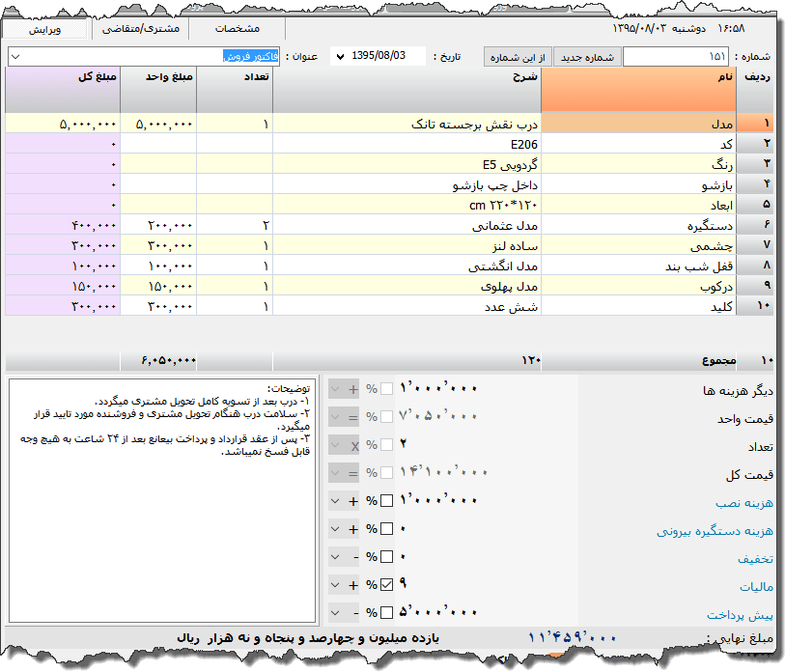
Task: Tick the percent checkbox for تخفیف
Action: 387,557
